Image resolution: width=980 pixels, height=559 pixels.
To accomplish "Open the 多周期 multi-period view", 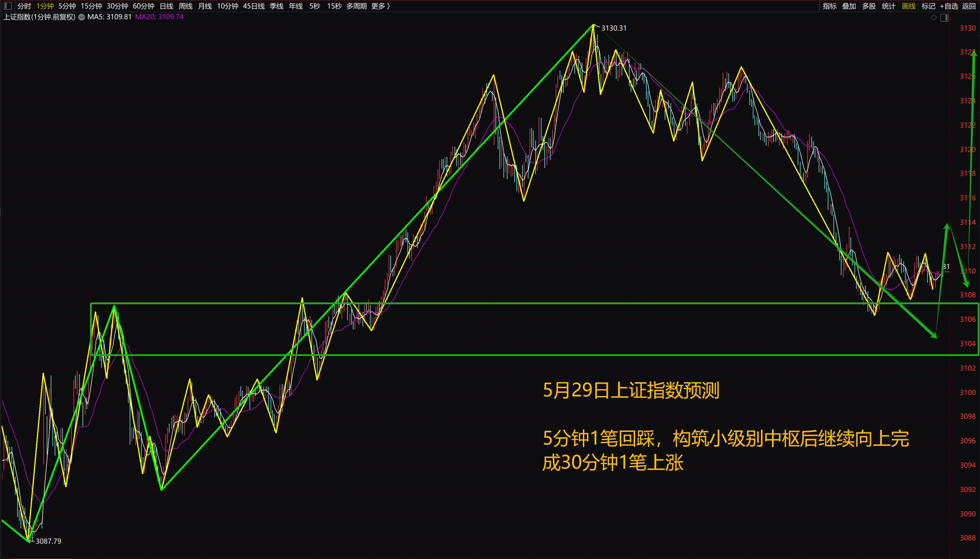I will [356, 6].
